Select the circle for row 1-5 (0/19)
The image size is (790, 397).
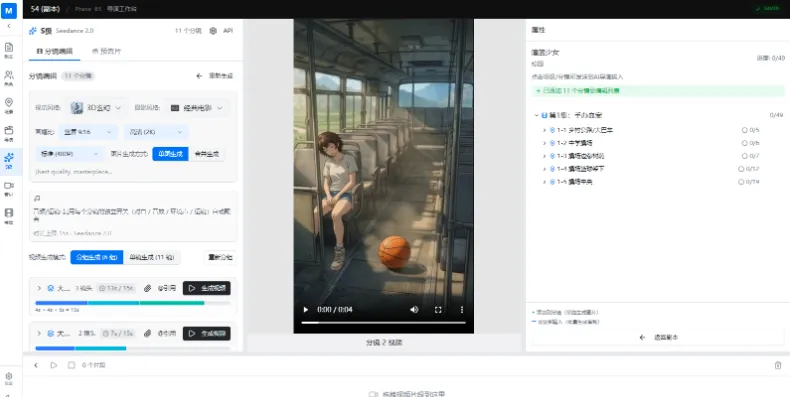[x=741, y=182]
